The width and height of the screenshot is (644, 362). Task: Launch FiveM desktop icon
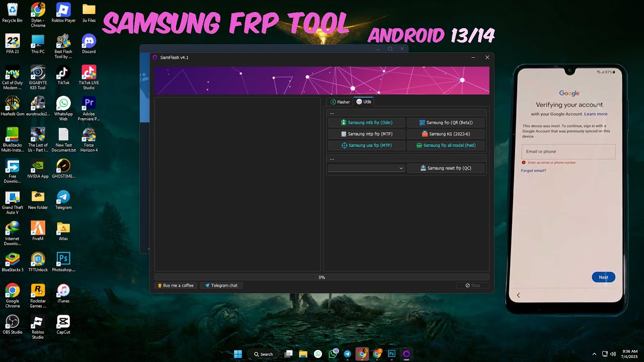[x=38, y=231]
